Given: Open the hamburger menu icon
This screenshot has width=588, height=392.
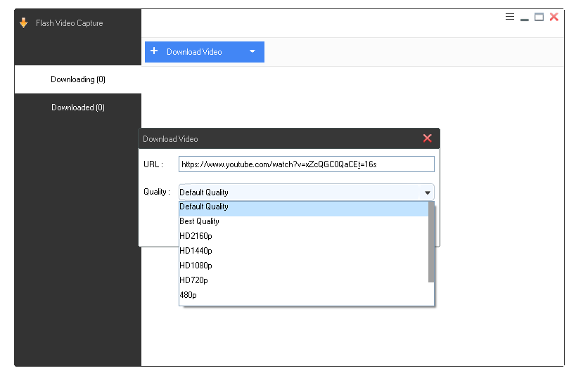Looking at the screenshot, I should tap(510, 17).
